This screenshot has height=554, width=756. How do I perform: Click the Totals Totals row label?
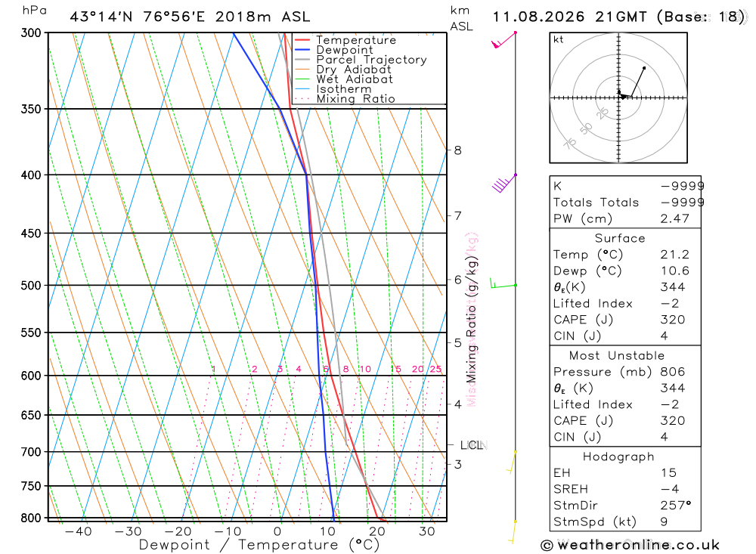(x=596, y=203)
